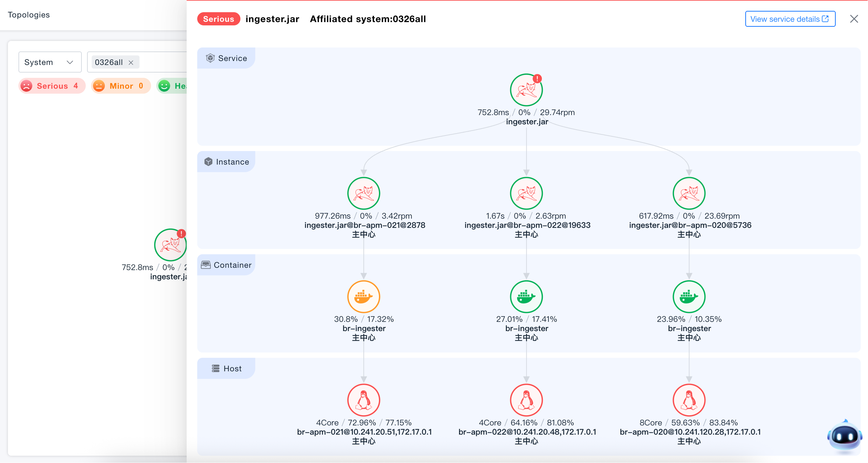
Task: Click the ingester.jar node in background topology
Action: coord(170,245)
